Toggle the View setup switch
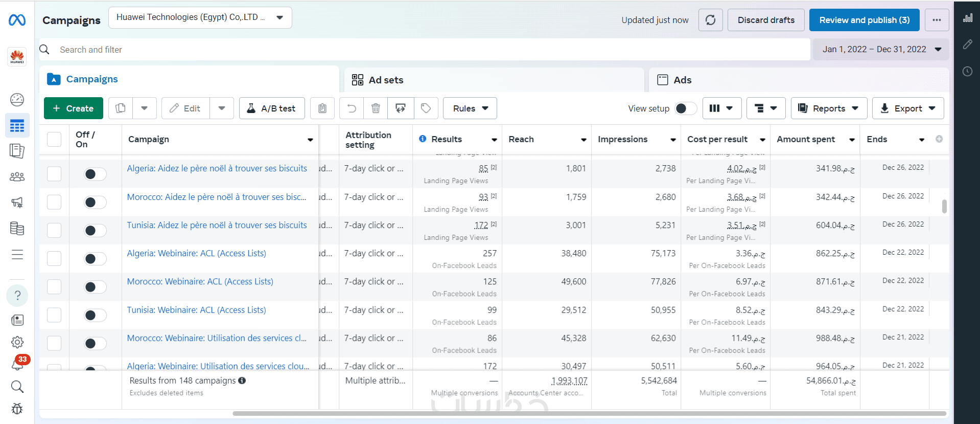This screenshot has width=980, height=424. tap(685, 108)
